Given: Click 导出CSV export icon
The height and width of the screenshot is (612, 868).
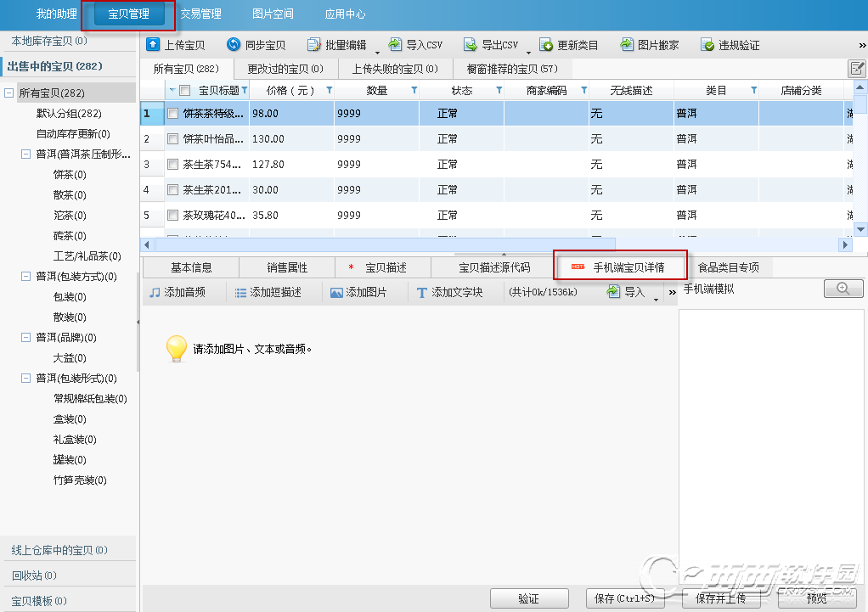Looking at the screenshot, I should (x=470, y=45).
